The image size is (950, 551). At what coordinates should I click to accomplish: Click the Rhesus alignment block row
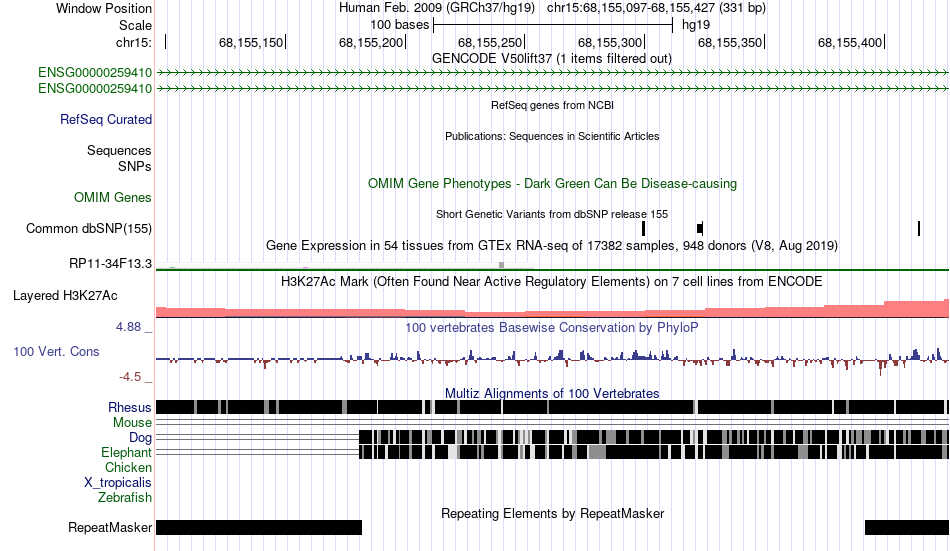[x=552, y=407]
